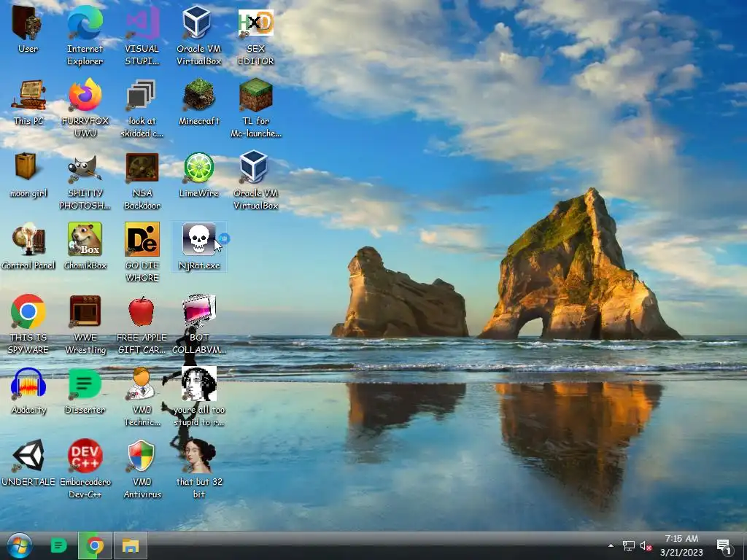Screen dimensions: 747x560
Task: Select the Control Panel icon
Action: [x=28, y=239]
